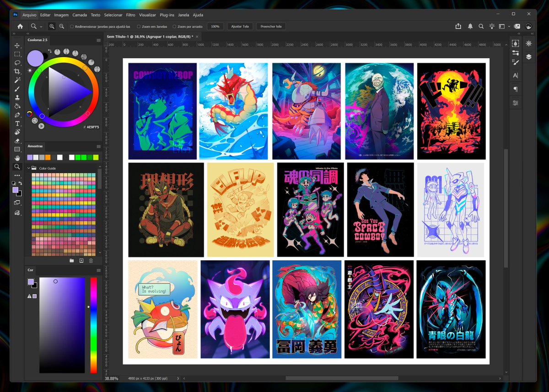Delete swatch with trash icon

(x=91, y=260)
